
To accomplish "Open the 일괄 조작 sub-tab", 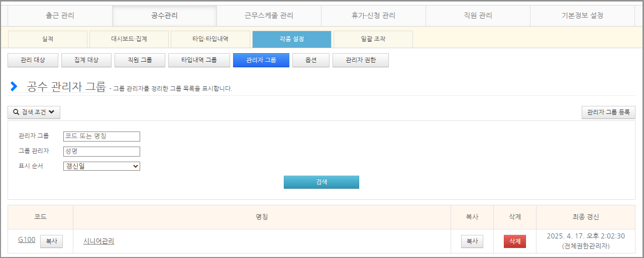I will [373, 39].
